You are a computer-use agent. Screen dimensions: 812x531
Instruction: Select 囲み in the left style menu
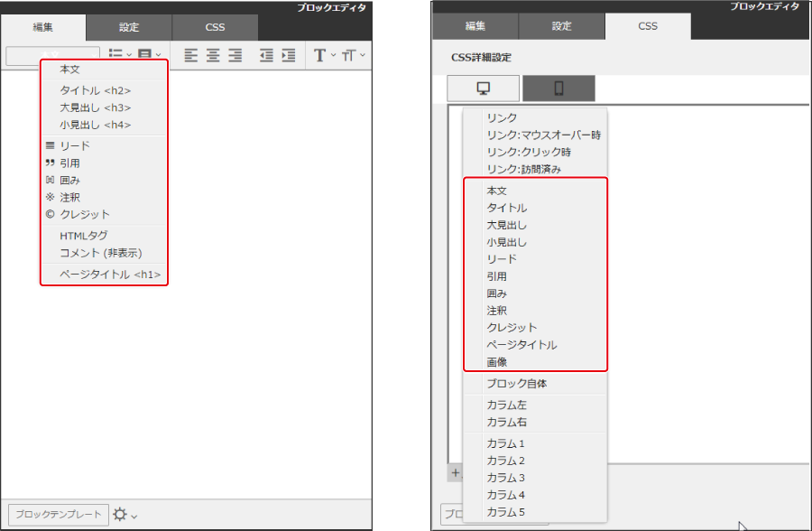104,181
